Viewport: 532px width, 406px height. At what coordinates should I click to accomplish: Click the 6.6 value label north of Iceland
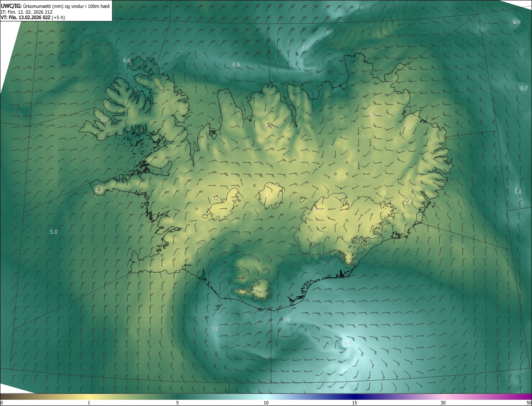[x=236, y=64]
